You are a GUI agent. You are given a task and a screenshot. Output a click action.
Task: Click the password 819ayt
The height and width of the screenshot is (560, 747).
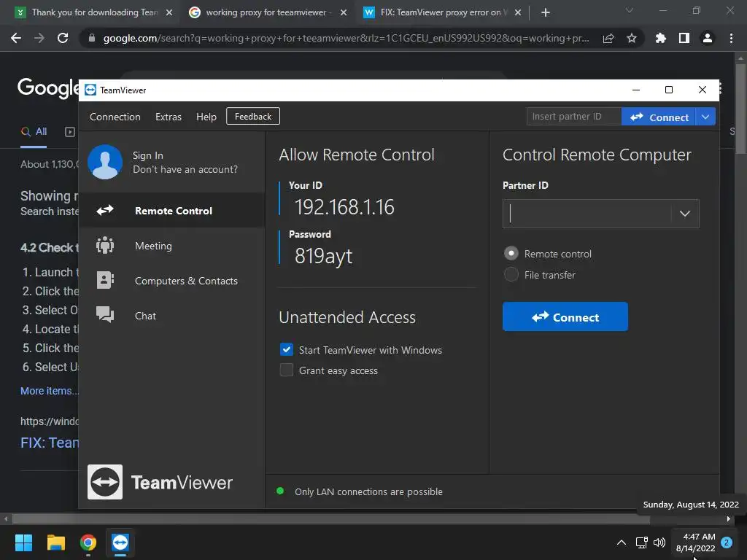pos(323,256)
